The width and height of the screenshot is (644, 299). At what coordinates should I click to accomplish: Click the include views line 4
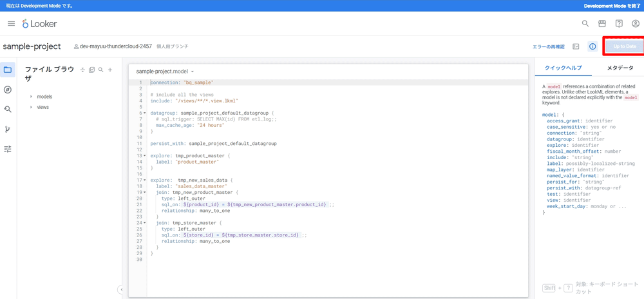pos(194,101)
